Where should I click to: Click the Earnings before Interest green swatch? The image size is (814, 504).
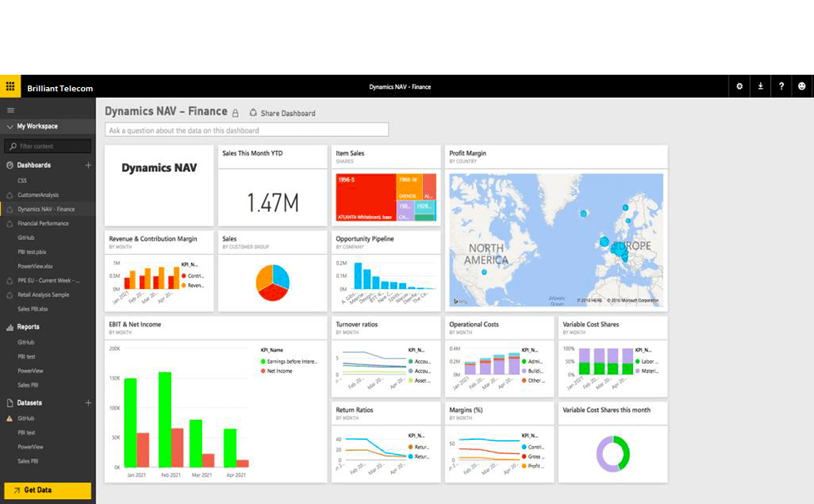(x=263, y=361)
